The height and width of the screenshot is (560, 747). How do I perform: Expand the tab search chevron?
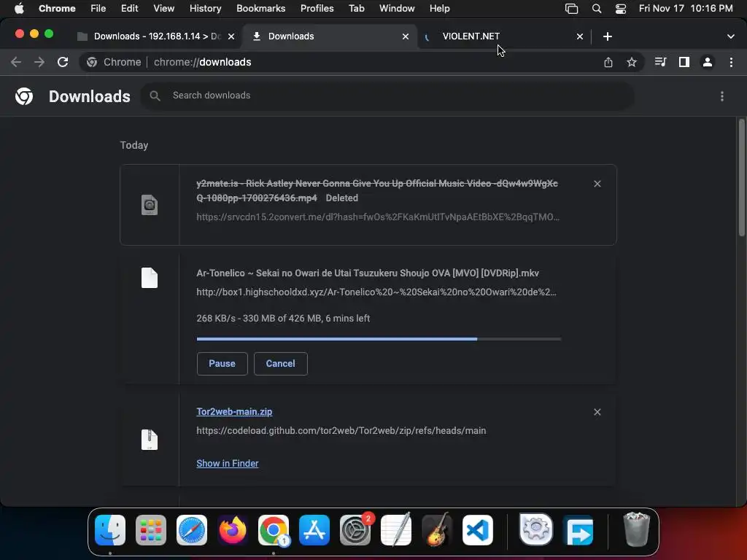point(731,36)
